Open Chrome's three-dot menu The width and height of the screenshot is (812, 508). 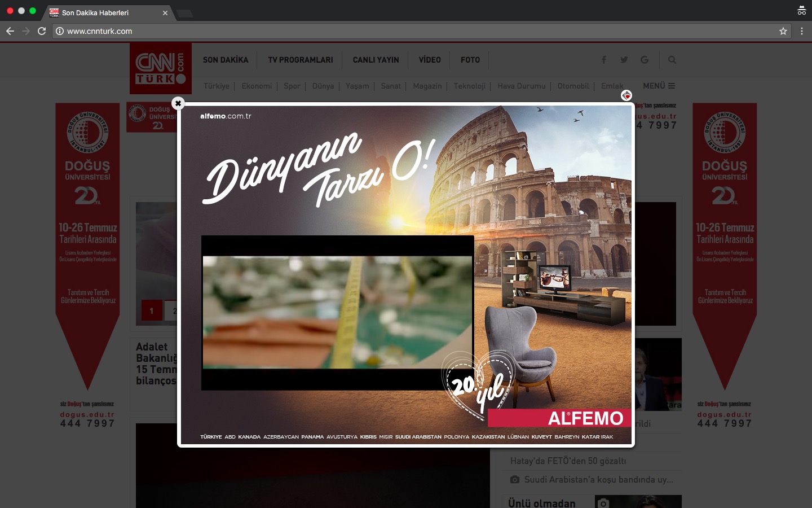801,31
